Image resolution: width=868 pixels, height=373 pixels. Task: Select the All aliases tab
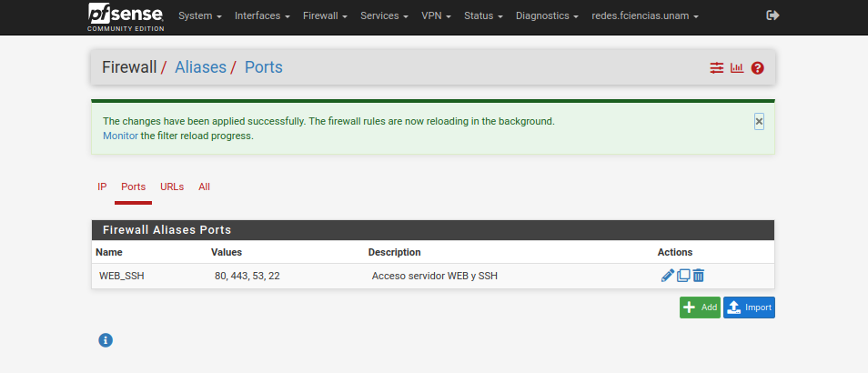coord(204,186)
